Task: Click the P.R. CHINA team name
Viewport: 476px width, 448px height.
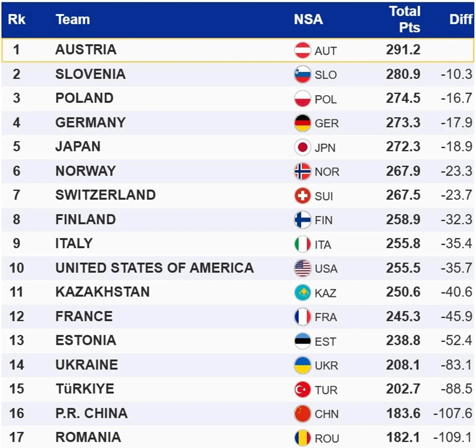Action: 92,413
